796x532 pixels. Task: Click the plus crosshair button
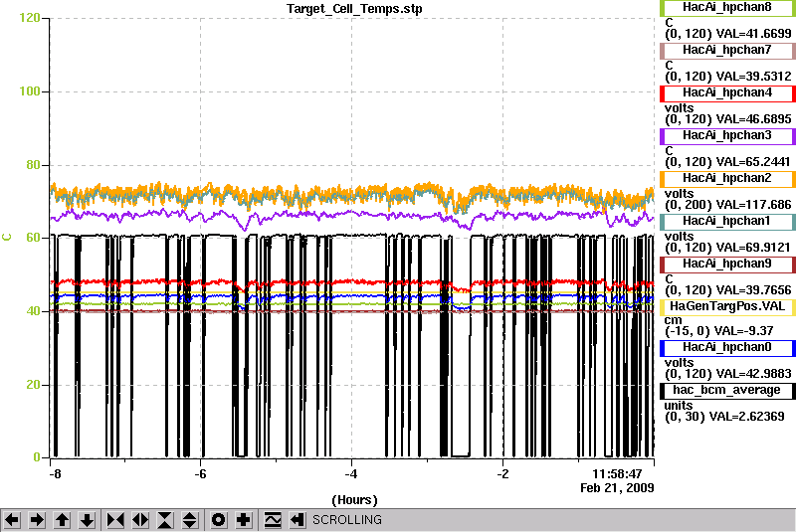[244, 520]
